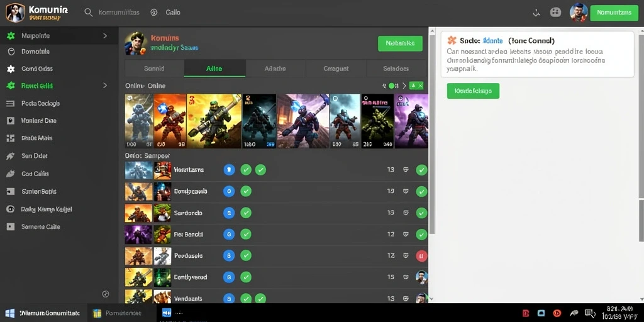644x322 pixels.
Task: Open the Menlant Drae sidebar icon
Action: point(10,121)
